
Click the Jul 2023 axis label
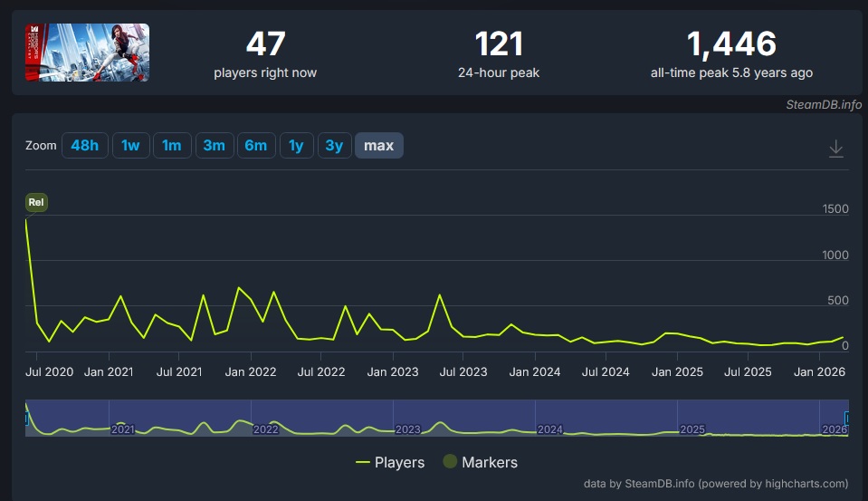463,371
